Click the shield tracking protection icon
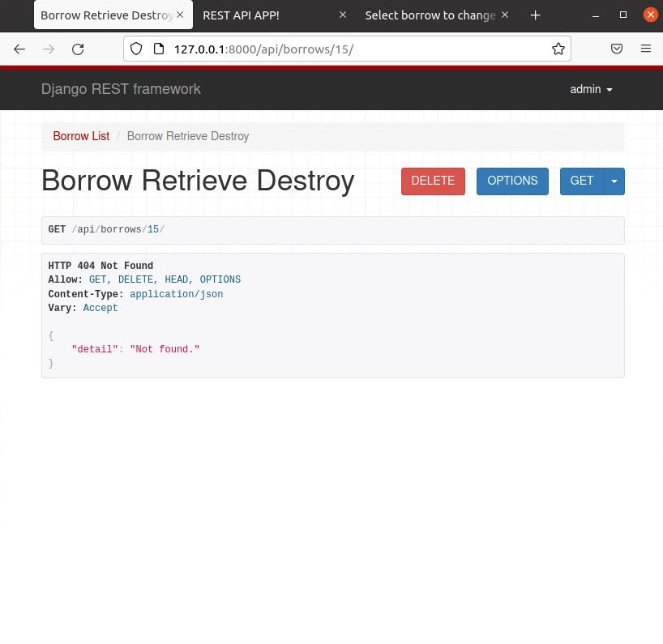The height and width of the screenshot is (644, 663). 136,49
